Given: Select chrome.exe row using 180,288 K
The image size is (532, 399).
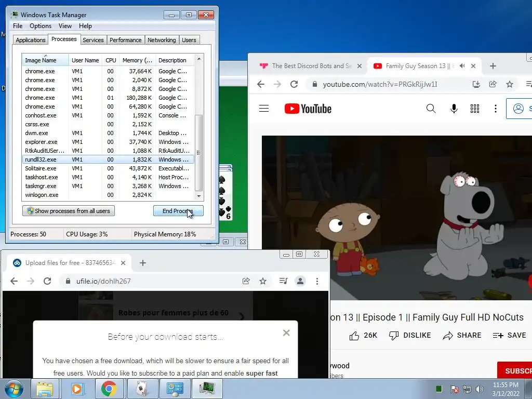Looking at the screenshot, I should tap(108, 98).
